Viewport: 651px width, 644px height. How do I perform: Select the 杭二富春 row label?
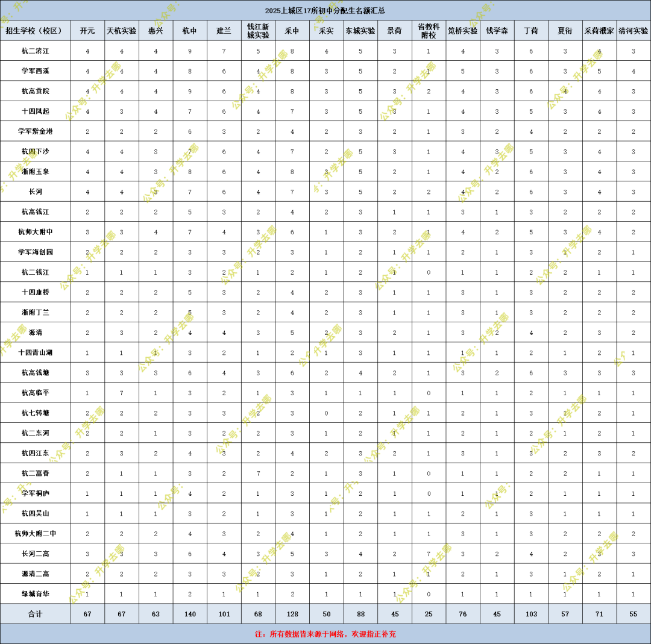pyautogui.click(x=36, y=473)
